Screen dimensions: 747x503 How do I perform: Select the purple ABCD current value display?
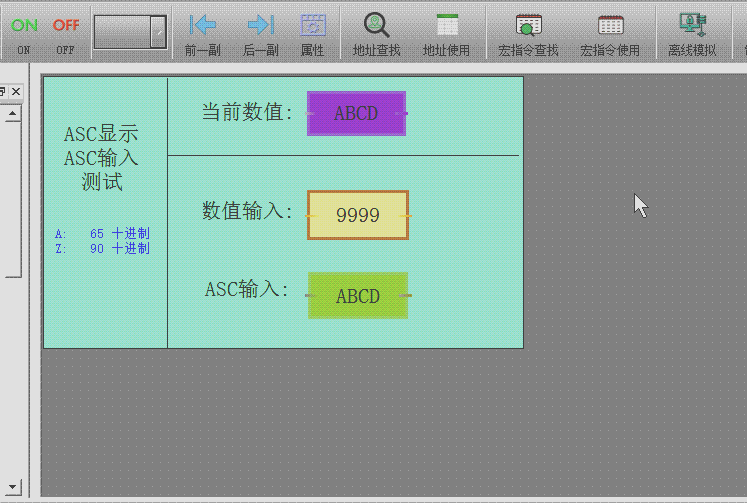(x=356, y=113)
